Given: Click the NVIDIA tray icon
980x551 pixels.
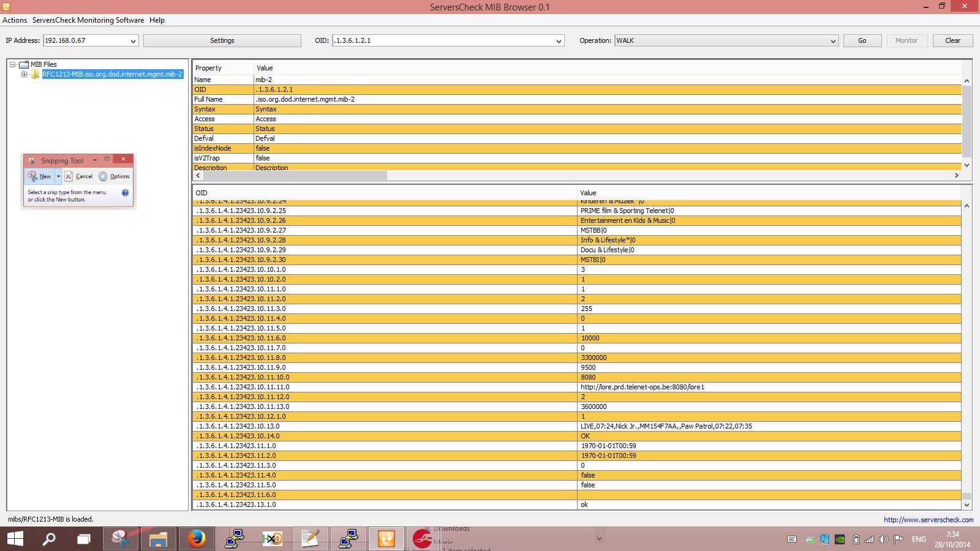Looking at the screenshot, I should click(840, 539).
